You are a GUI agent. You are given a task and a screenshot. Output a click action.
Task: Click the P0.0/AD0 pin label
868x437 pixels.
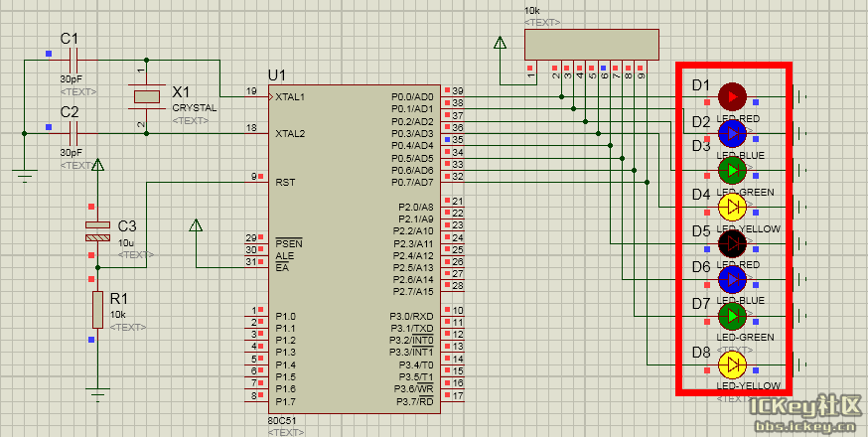(x=412, y=96)
